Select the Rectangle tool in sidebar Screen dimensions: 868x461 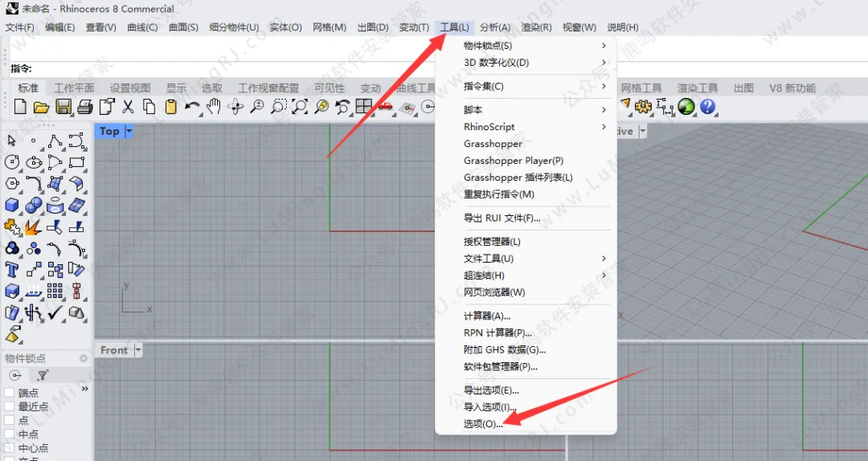[x=76, y=162]
